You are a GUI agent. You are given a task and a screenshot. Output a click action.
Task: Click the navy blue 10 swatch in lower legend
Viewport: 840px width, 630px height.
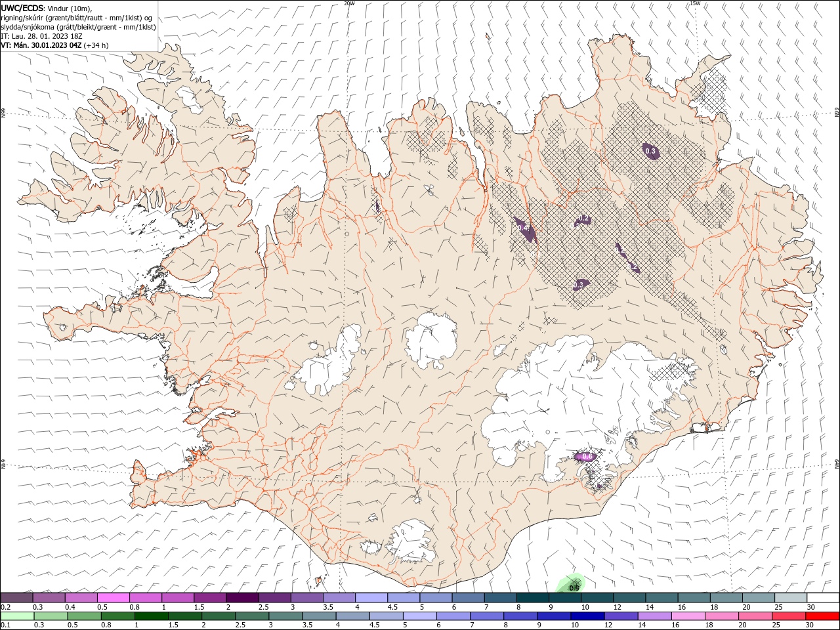tap(587, 616)
